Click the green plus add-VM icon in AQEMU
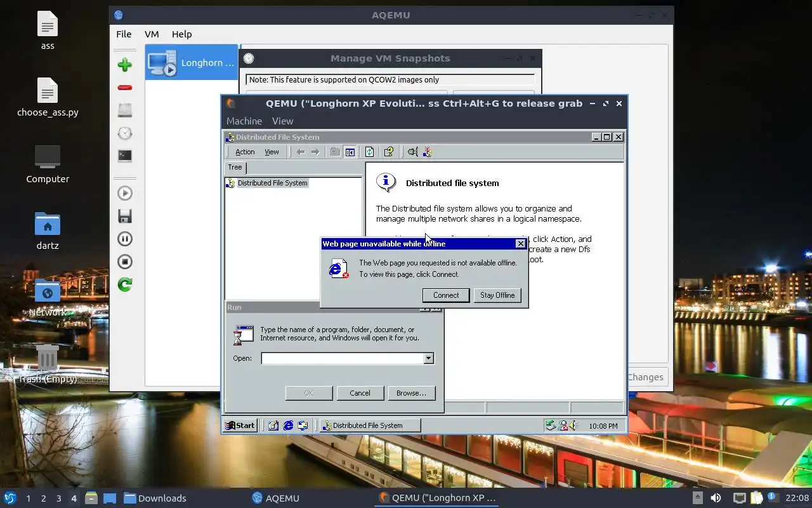The image size is (812, 508). coord(125,65)
